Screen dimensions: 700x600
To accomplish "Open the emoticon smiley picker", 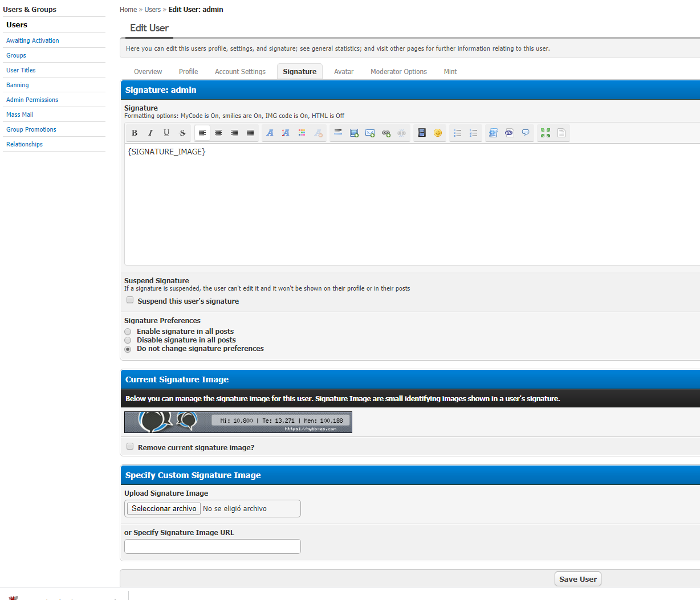I will pyautogui.click(x=438, y=133).
